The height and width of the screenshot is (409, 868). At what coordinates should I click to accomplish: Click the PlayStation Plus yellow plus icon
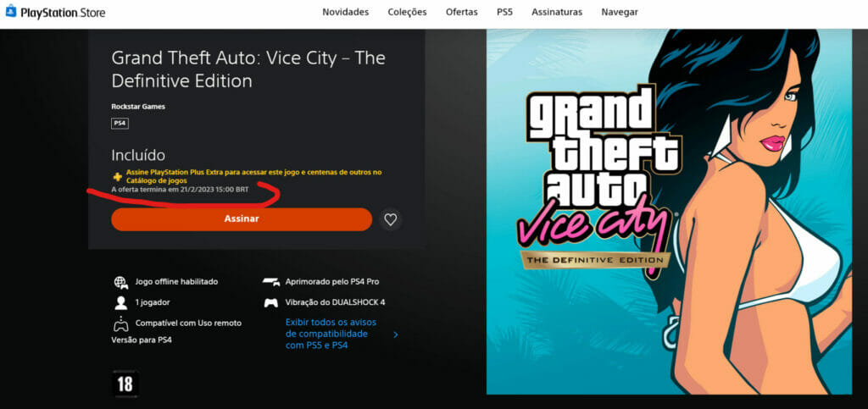click(x=117, y=177)
